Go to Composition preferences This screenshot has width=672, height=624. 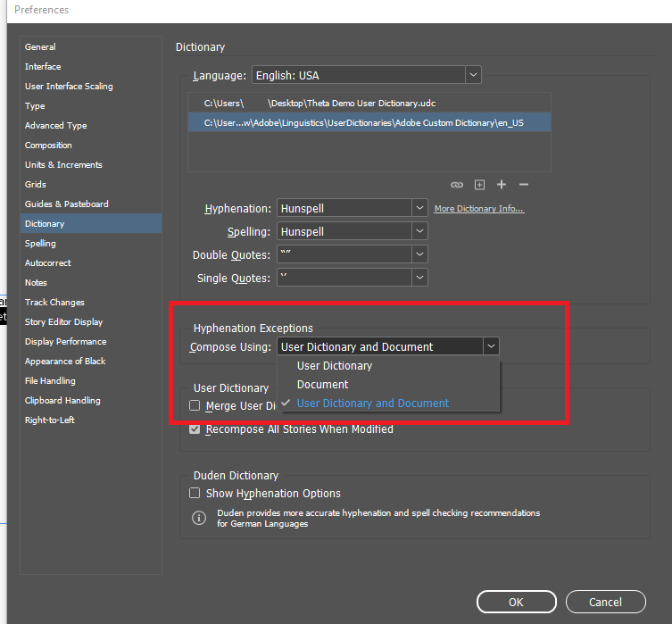pos(91,146)
